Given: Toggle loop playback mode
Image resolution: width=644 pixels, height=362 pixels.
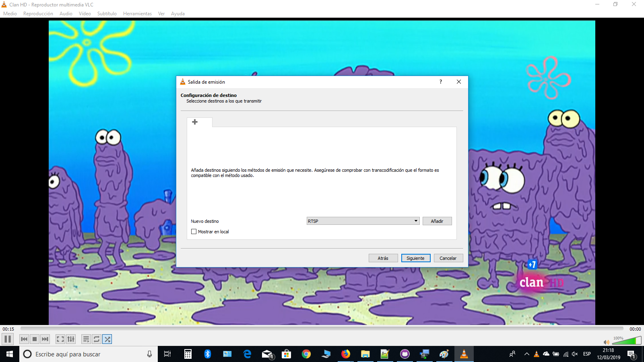Looking at the screenshot, I should point(97,339).
